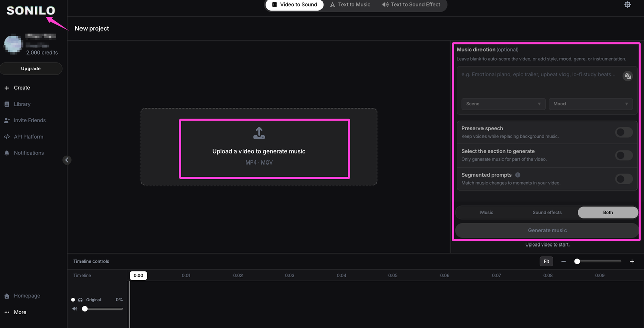Viewport: 644px width, 328px height.
Task: Open API Platform in the sidebar
Action: tap(28, 137)
